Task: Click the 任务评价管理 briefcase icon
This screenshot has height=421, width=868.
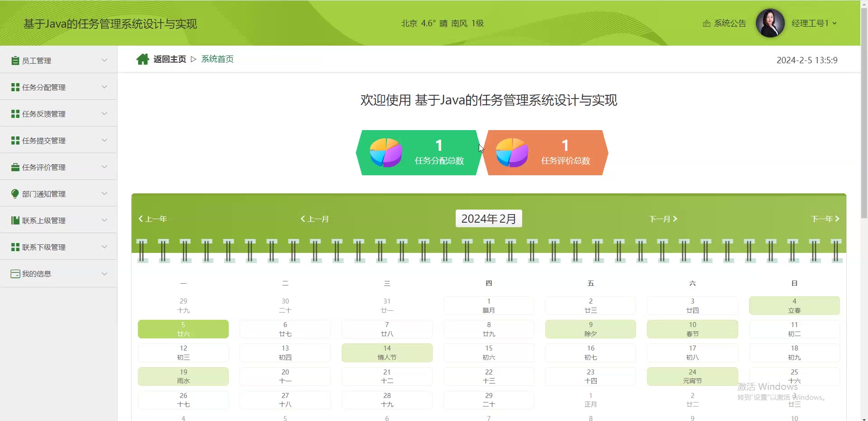Action: [x=15, y=167]
